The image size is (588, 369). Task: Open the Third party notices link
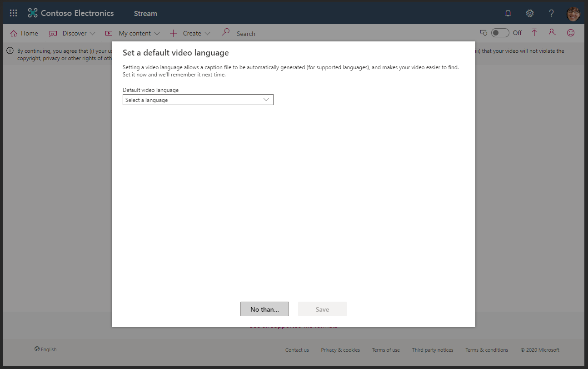click(433, 350)
